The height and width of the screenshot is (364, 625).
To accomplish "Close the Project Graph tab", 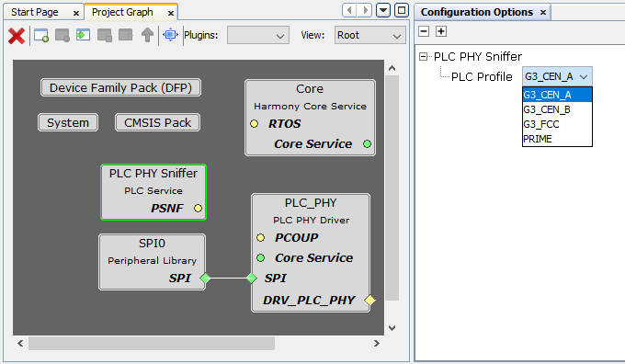I will click(x=171, y=14).
